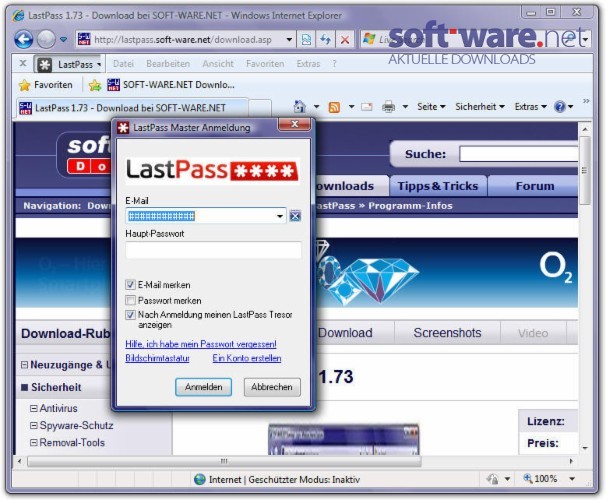Click the Ein Konto erstellen link
Viewport: 606px width, 500px height.
[x=247, y=358]
